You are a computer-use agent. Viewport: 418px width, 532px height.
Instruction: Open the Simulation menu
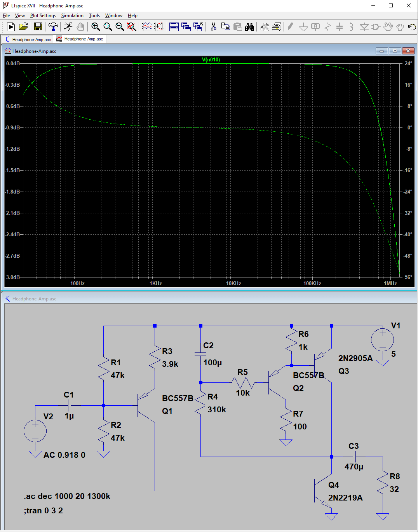coord(72,16)
